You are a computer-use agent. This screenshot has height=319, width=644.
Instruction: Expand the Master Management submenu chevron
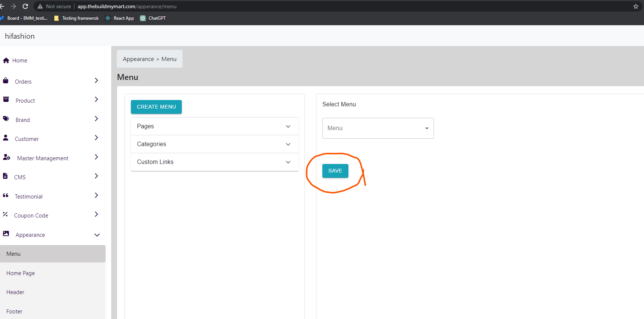coord(96,157)
